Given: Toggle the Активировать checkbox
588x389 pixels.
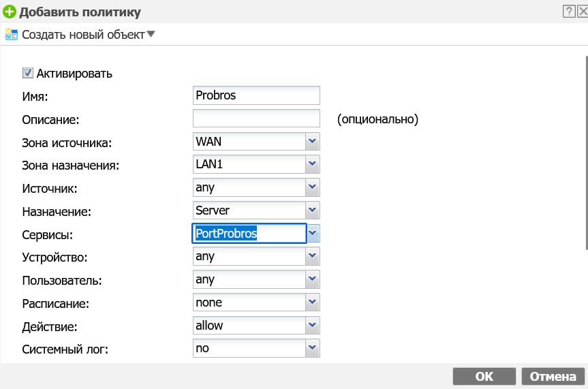Looking at the screenshot, I should pyautogui.click(x=28, y=73).
